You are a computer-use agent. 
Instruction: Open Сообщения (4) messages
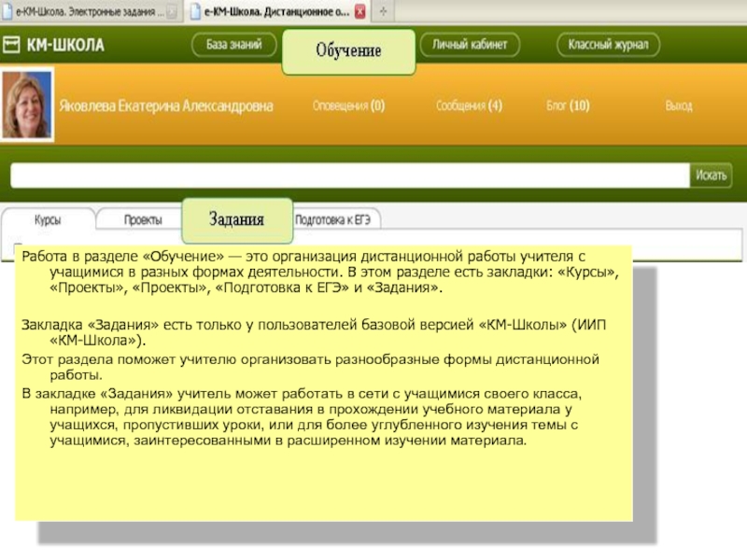[x=469, y=105]
